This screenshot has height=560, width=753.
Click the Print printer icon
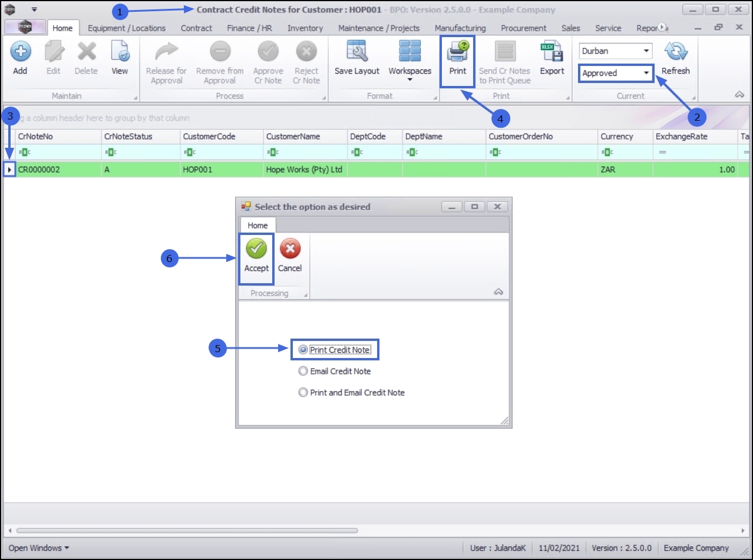coord(458,52)
